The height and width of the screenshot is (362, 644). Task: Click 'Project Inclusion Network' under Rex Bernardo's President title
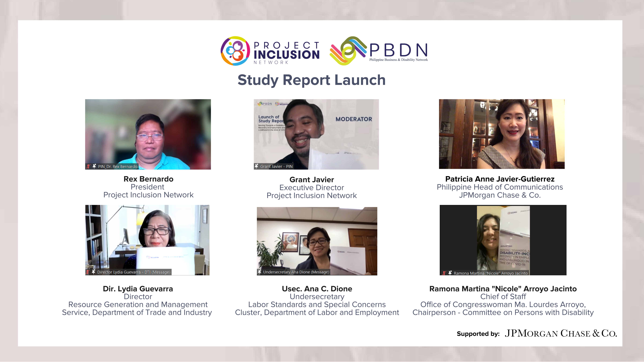tap(149, 195)
